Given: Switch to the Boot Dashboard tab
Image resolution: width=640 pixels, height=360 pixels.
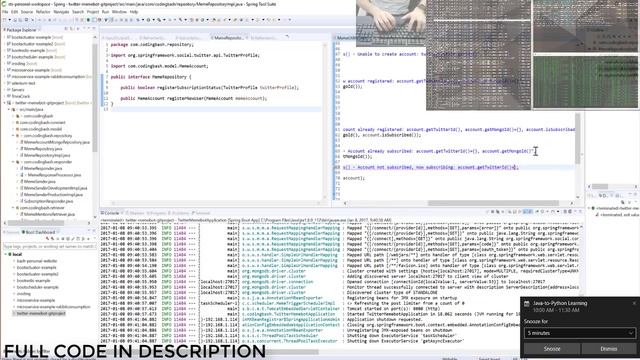Looking at the screenshot, I should pos(40,232).
